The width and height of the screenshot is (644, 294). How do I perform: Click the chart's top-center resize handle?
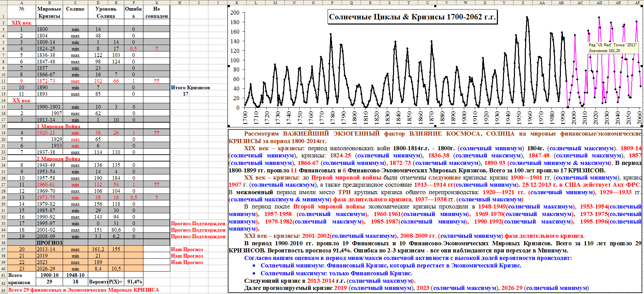435,6
